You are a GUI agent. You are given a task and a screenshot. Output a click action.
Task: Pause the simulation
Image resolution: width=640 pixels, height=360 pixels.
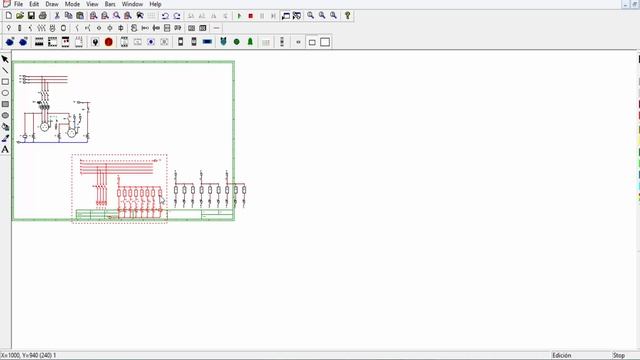[x=262, y=16]
